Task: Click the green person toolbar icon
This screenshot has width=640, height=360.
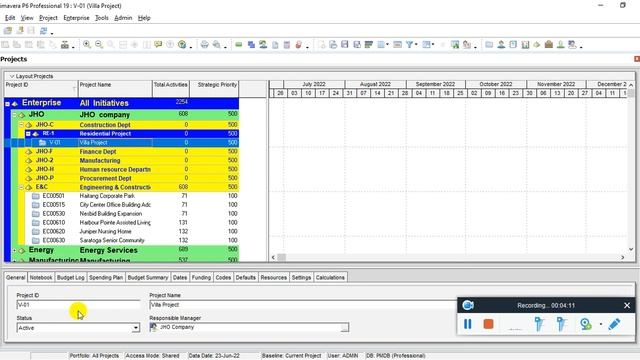Action: tap(560, 44)
